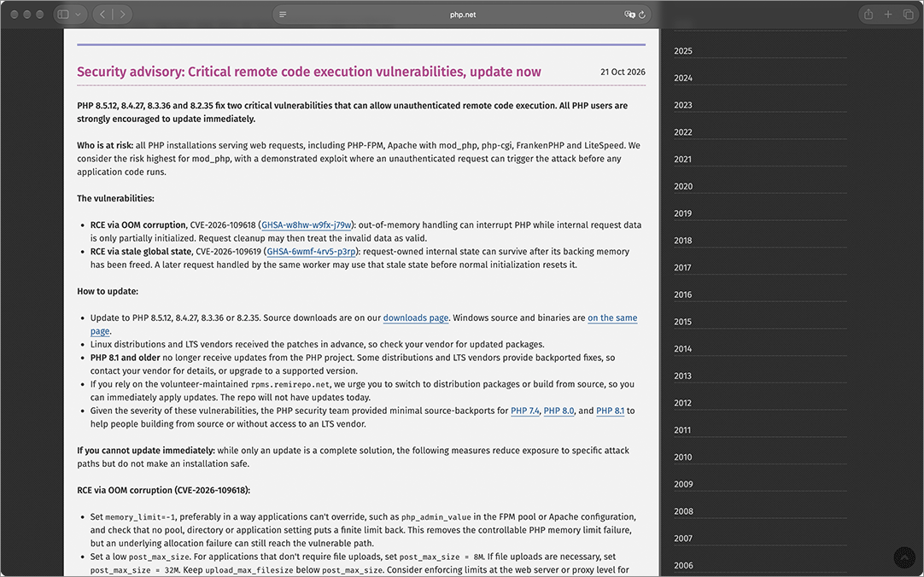Click the 'RCE via stale global state' text
Image resolution: width=924 pixels, height=577 pixels.
(141, 252)
